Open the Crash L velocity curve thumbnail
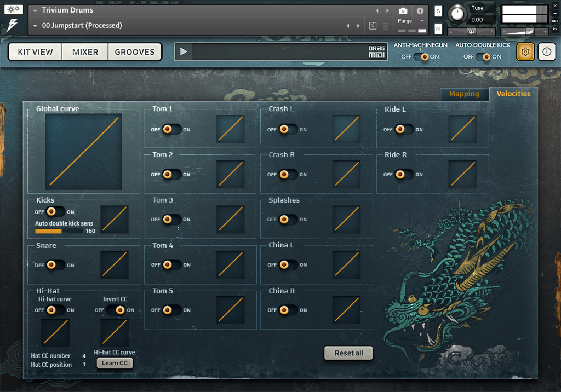Screen dimensions: 561x392 click(x=346, y=129)
